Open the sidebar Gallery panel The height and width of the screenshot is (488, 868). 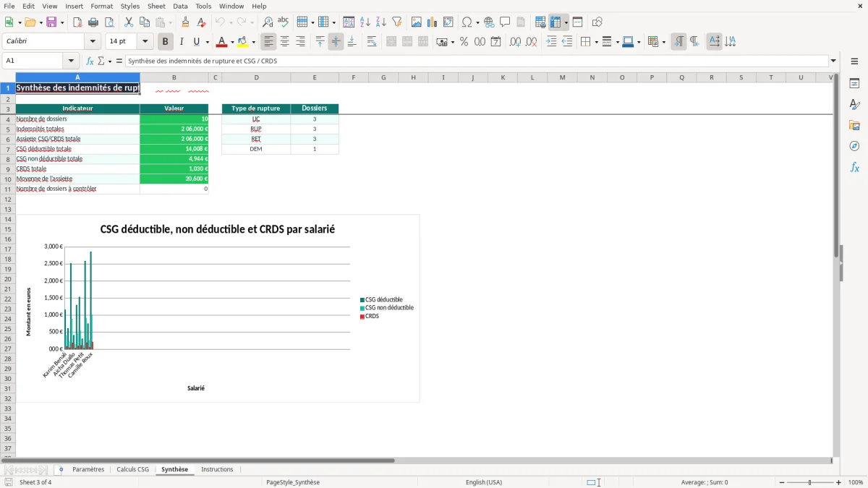point(854,125)
